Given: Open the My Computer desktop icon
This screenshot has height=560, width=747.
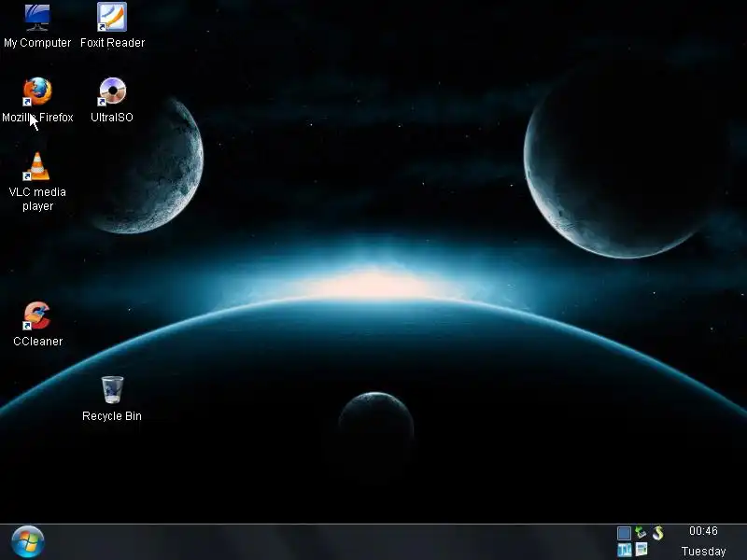Looking at the screenshot, I should tap(37, 17).
